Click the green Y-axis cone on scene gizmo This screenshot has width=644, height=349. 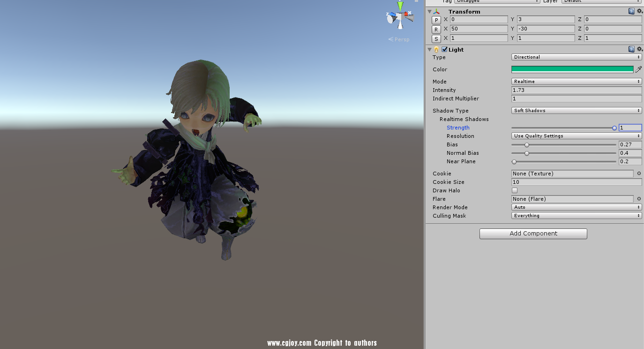tap(400, 6)
